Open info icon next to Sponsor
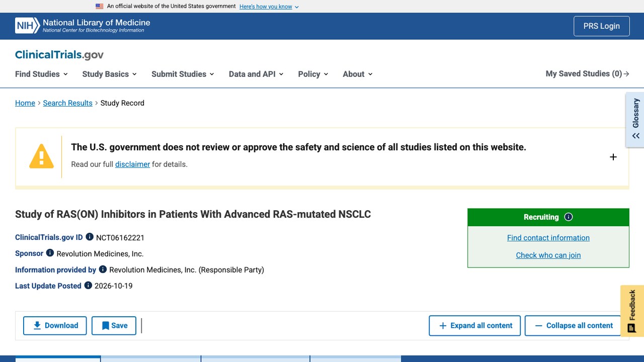 50,253
